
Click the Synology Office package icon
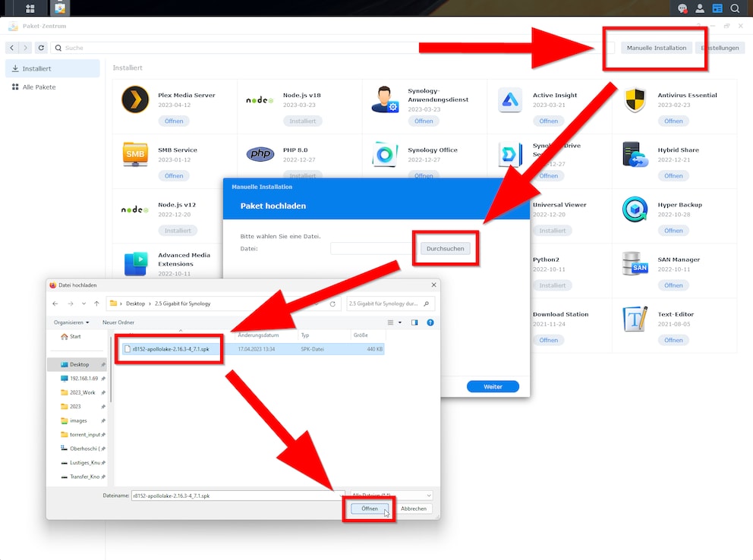385,154
